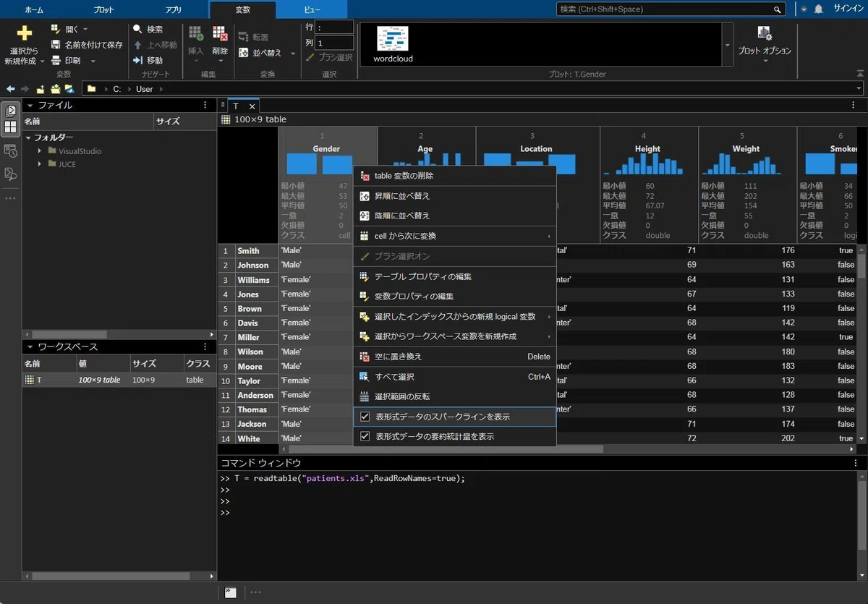Screen dimensions: 868x604
Task: Switch to the アプリ tab
Action: point(173,9)
